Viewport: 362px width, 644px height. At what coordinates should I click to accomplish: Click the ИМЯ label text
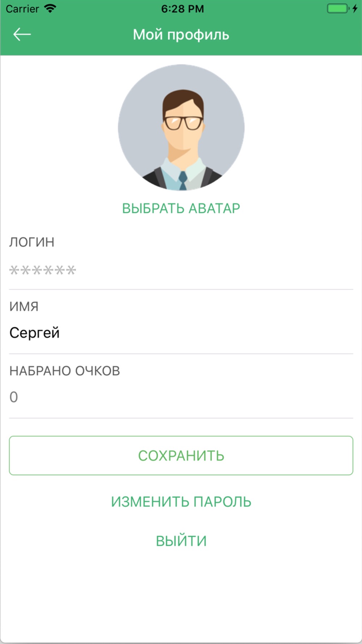pos(24,306)
